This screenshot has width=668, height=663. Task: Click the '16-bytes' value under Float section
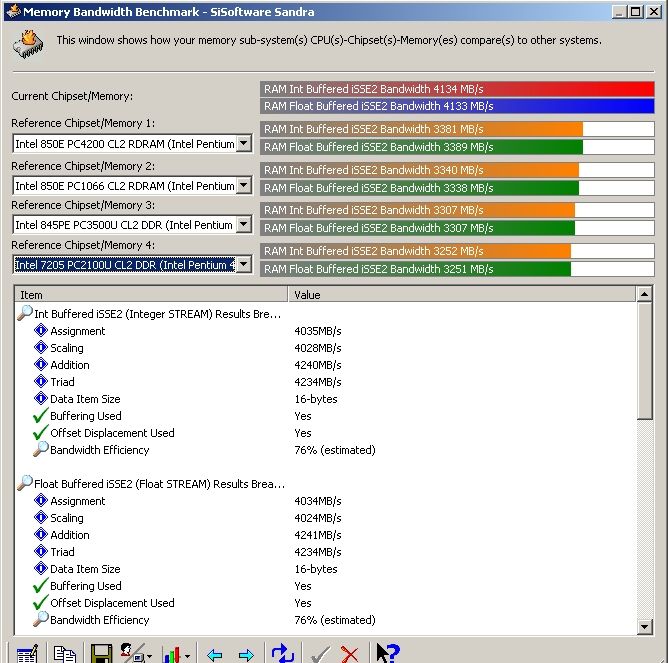316,569
